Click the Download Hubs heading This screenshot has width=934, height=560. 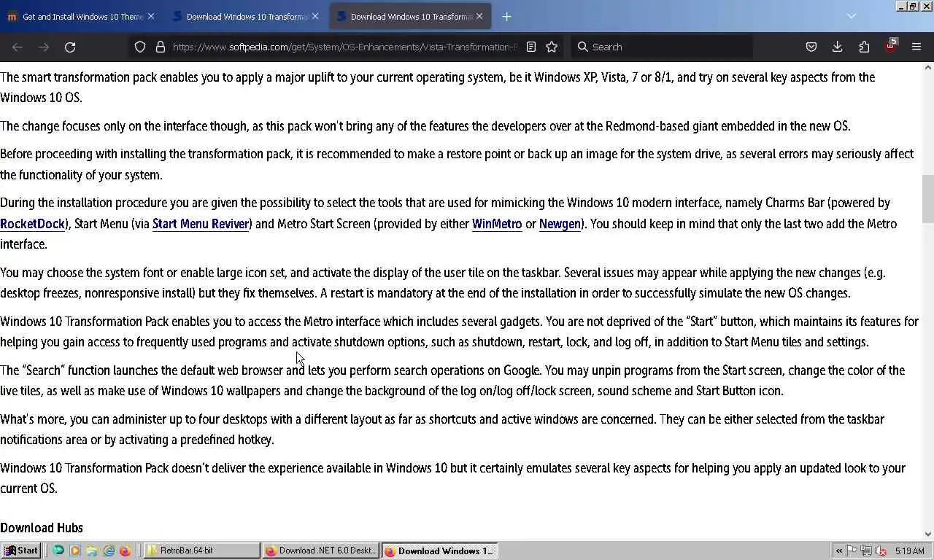click(x=42, y=528)
